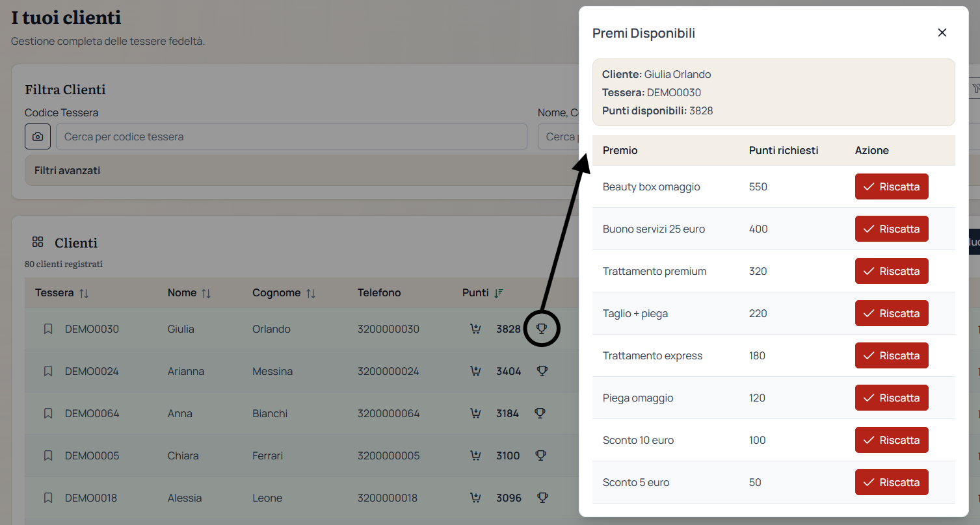Open camera scanner for card code
This screenshot has width=980, height=525.
pos(38,136)
